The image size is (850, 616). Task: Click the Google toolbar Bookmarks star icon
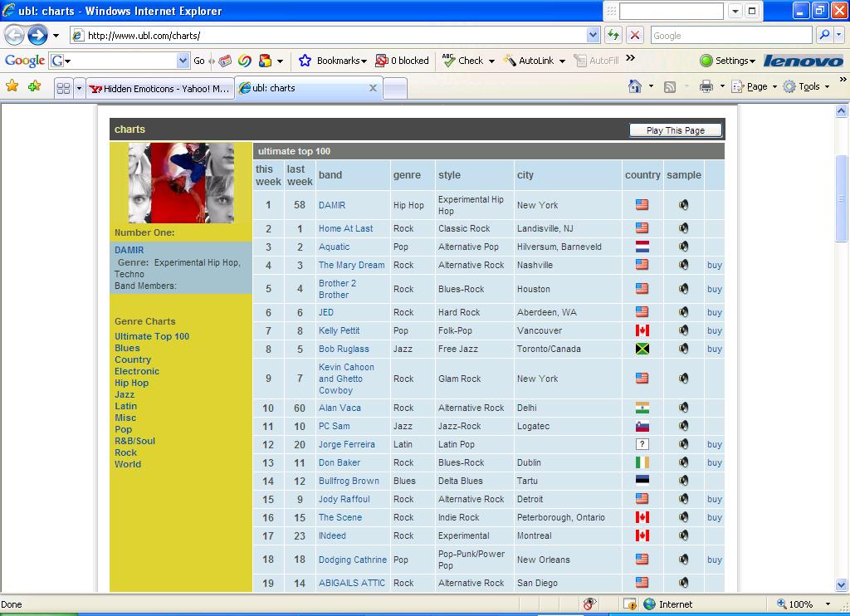click(305, 61)
